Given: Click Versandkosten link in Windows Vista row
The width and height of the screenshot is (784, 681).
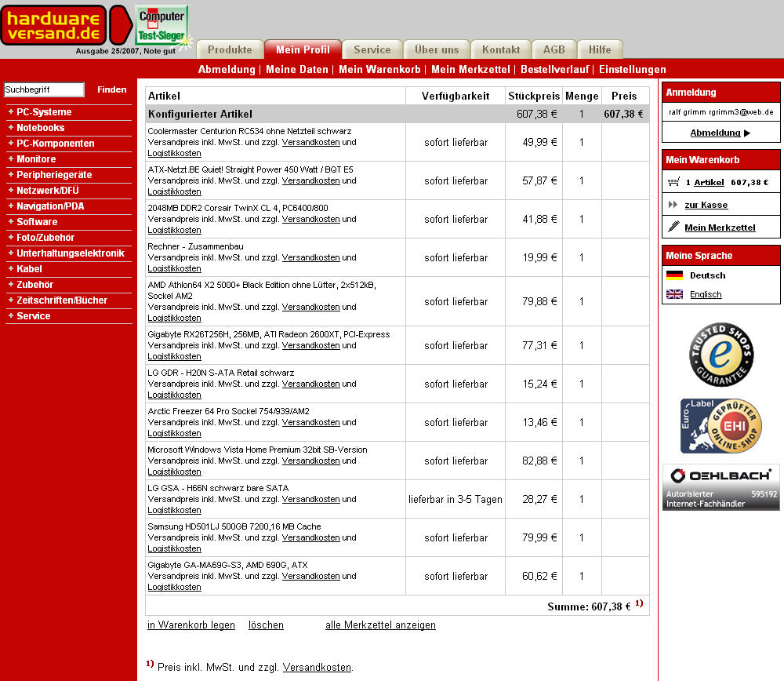Looking at the screenshot, I should point(311,461).
